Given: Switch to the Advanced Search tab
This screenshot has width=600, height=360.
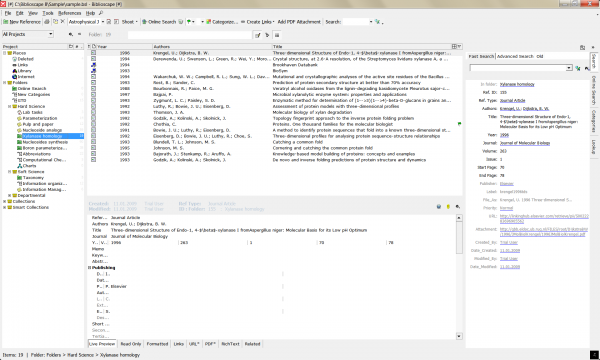Looking at the screenshot, I should 515,56.
